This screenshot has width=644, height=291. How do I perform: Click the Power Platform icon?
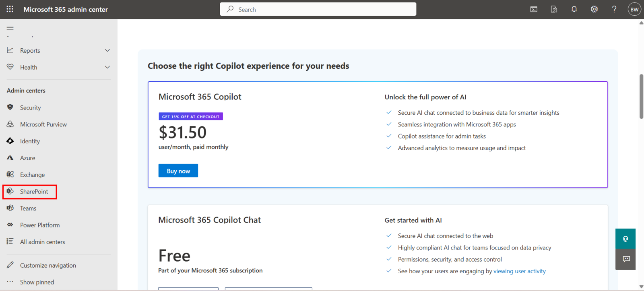click(10, 225)
